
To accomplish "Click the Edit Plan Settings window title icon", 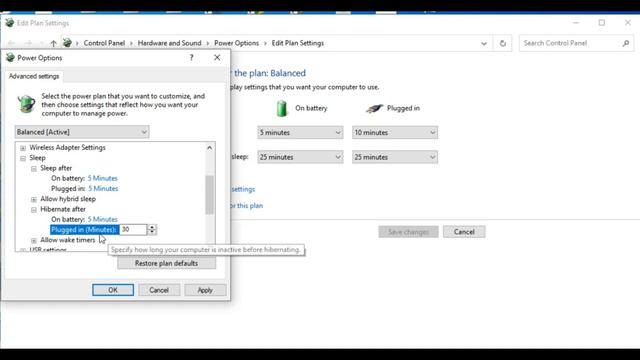I will click(x=9, y=23).
